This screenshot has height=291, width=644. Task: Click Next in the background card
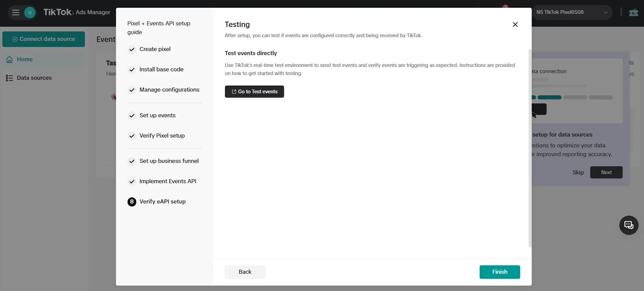point(606,172)
